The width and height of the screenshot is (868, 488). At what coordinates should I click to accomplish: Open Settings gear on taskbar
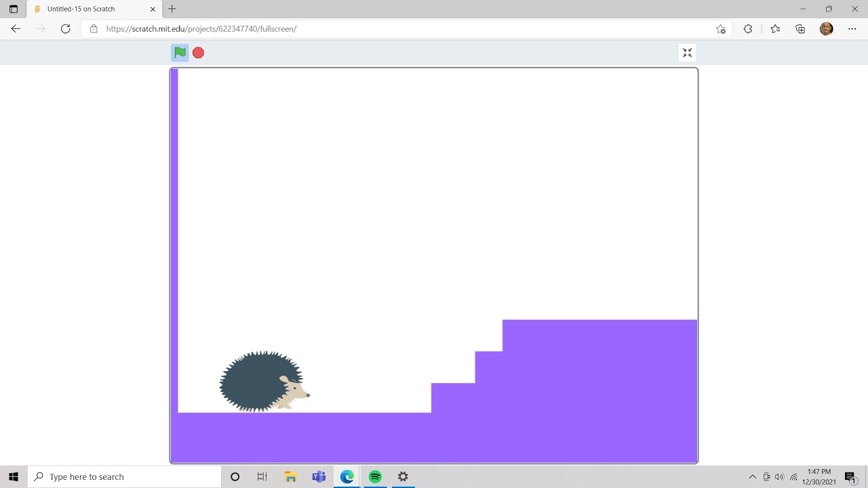(403, 476)
